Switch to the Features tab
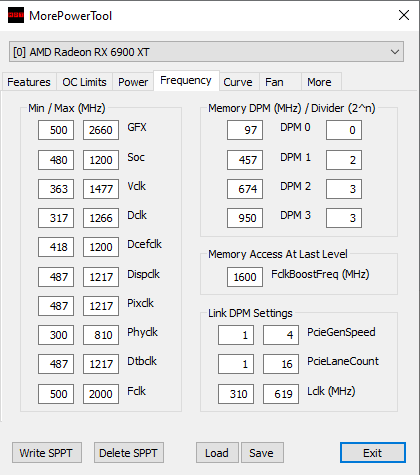This screenshot has height=475, width=420. (x=29, y=82)
